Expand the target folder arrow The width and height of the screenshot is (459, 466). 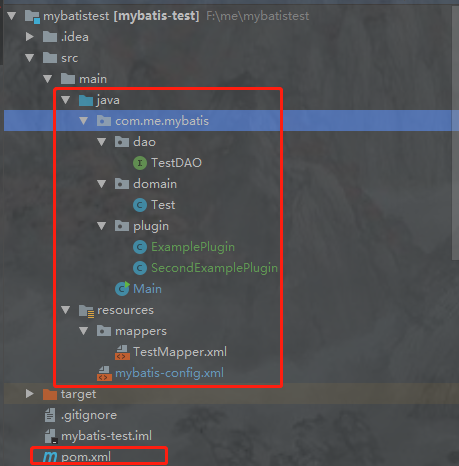click(30, 394)
